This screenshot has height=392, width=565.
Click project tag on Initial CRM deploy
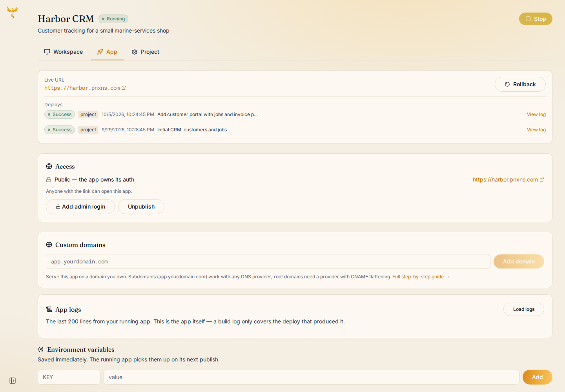(x=88, y=130)
